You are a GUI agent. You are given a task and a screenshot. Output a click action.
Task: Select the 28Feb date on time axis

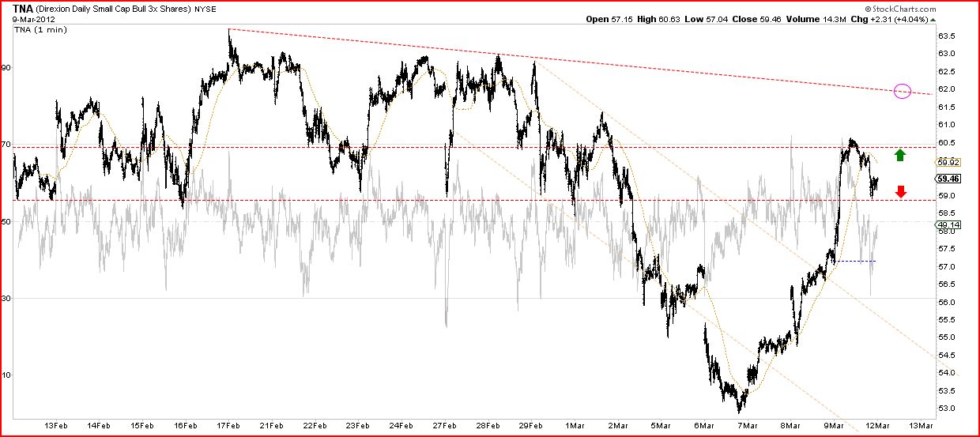(x=487, y=424)
